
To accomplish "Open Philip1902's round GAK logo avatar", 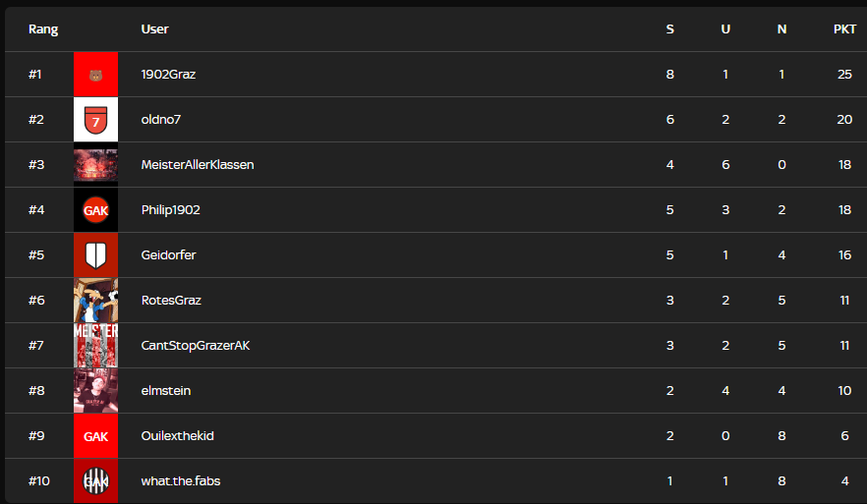I will click(x=95, y=210).
